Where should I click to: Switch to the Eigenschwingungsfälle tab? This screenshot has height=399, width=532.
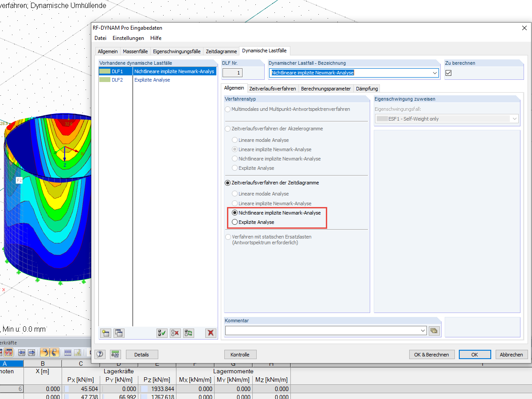click(177, 51)
